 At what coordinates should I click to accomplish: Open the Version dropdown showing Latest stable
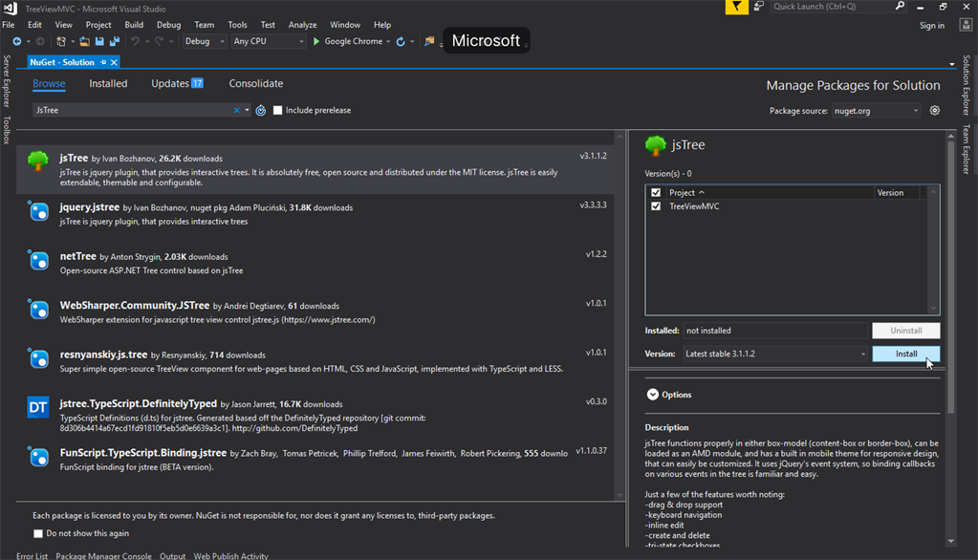774,354
